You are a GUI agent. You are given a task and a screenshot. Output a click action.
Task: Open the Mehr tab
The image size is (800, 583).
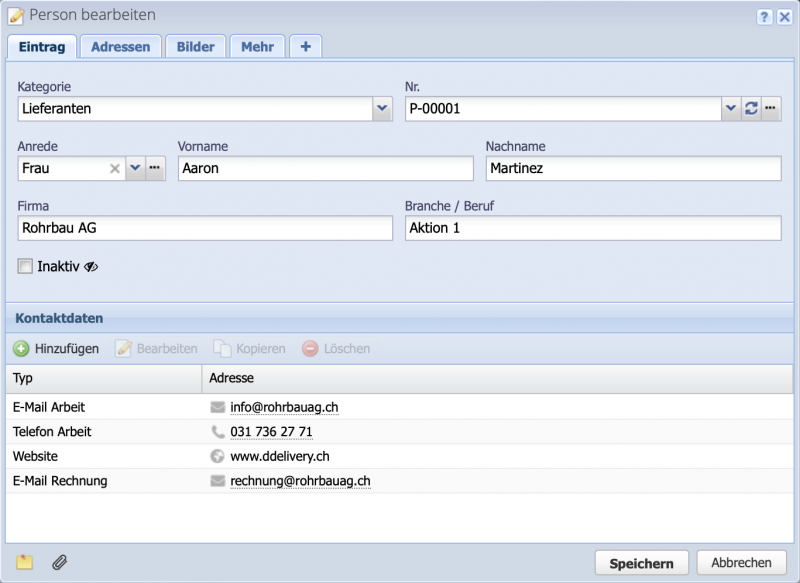[258, 46]
